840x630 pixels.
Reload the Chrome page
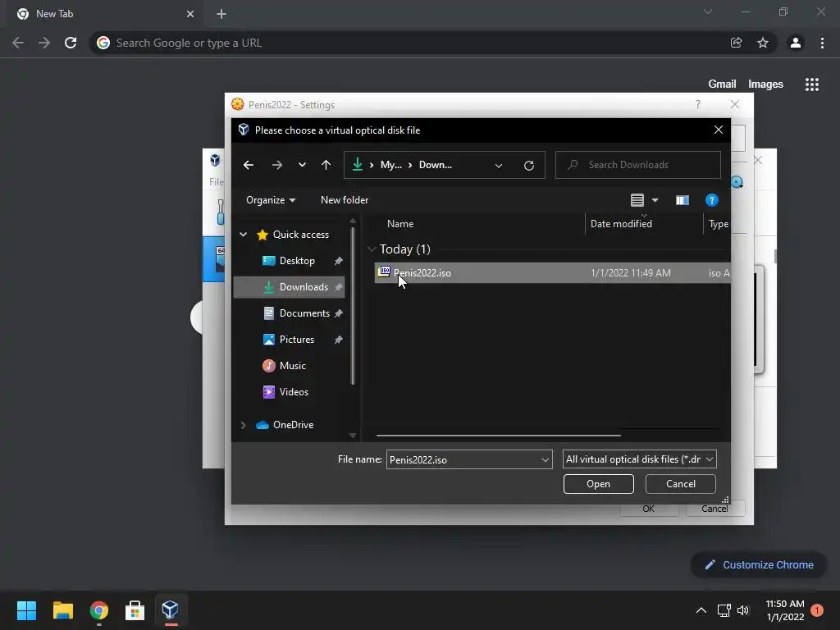pos(71,43)
